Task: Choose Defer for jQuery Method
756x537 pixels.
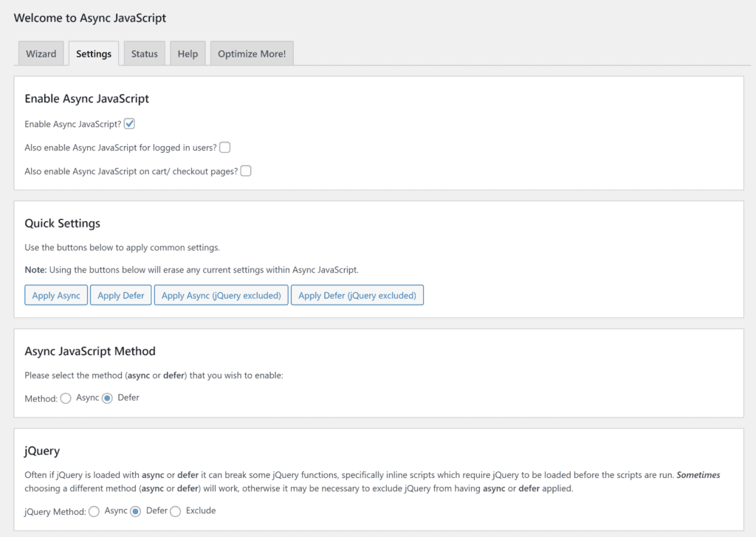Action: (136, 511)
